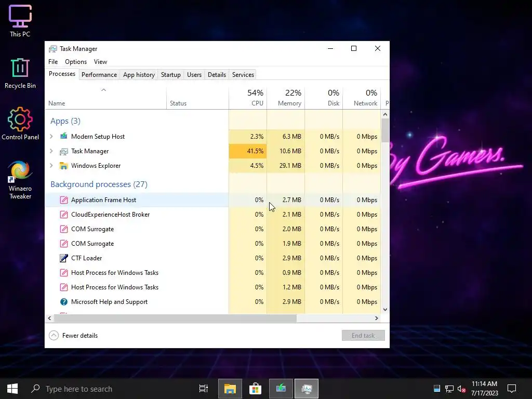Click the CTF Loader pen icon
Viewport: 532px width, 399px height.
tap(63, 258)
